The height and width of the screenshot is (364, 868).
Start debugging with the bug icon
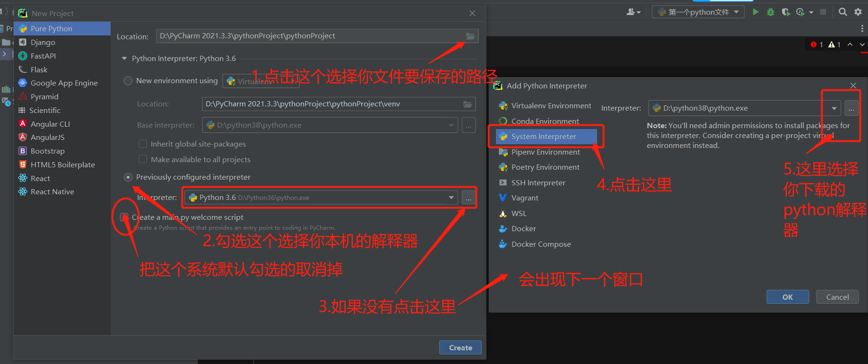tap(771, 12)
